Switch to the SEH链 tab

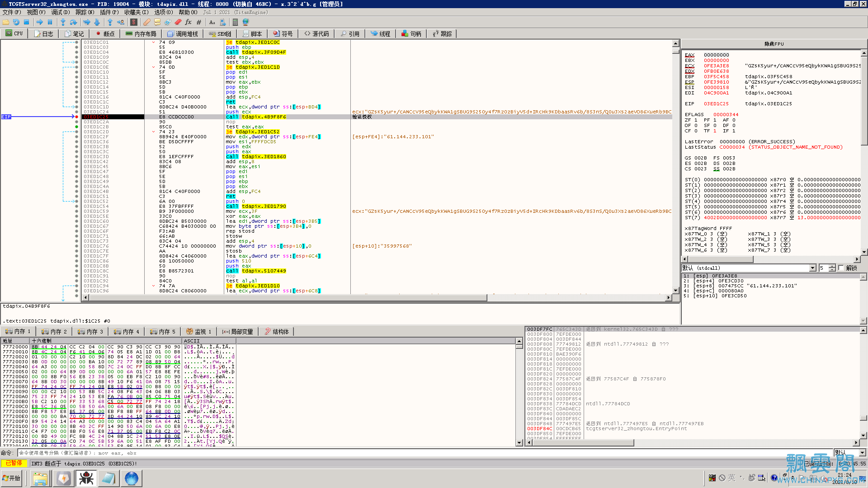(x=221, y=34)
